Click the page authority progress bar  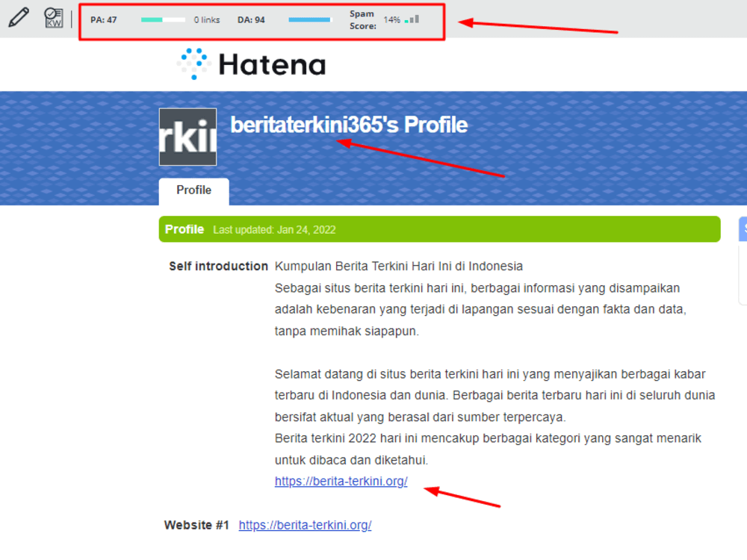[163, 20]
